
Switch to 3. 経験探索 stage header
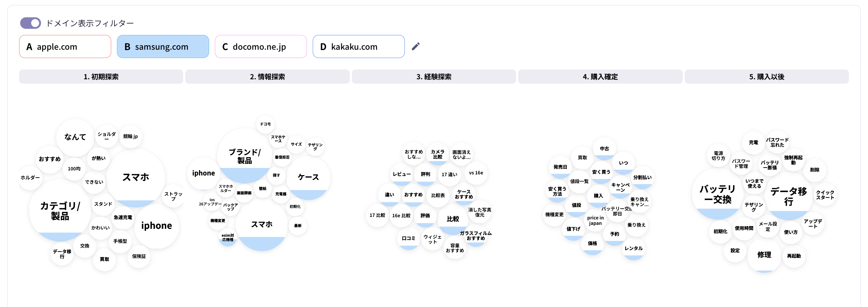click(x=434, y=77)
